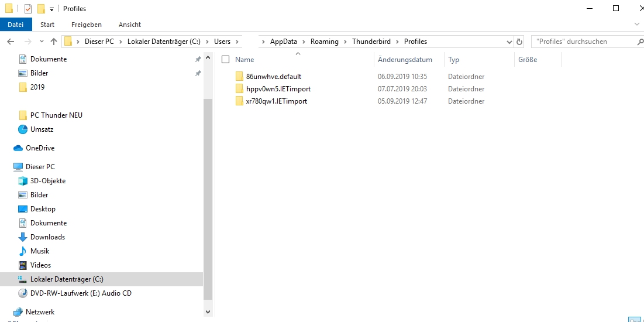Viewport: 644px width, 322px height.
Task: Navigate to AppData in the address bar
Action: coord(283,42)
